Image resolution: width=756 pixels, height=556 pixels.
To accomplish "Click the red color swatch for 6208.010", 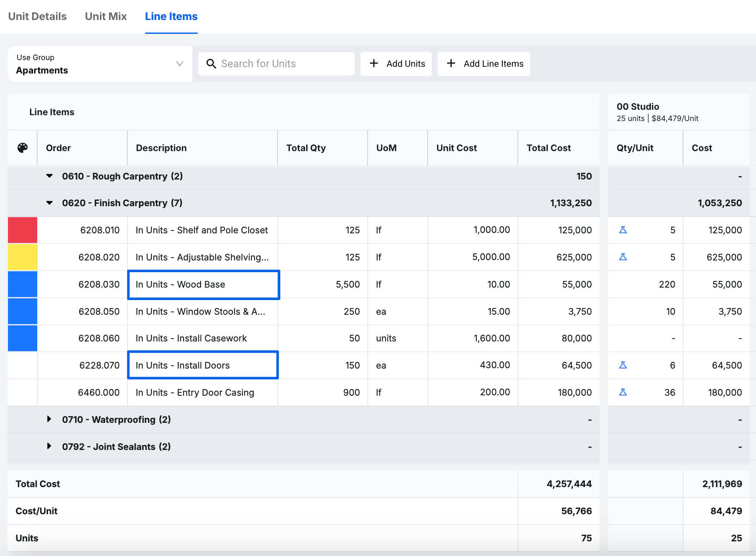I will click(23, 230).
